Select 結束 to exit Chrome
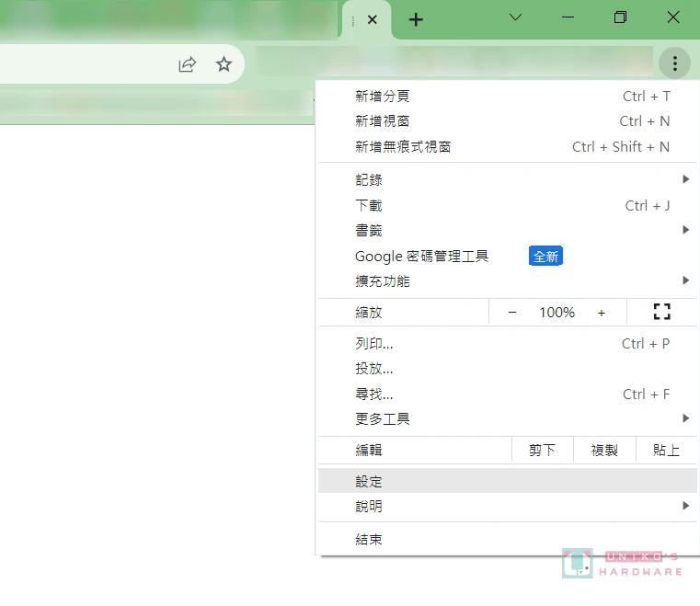The height and width of the screenshot is (606, 700). pos(508,539)
